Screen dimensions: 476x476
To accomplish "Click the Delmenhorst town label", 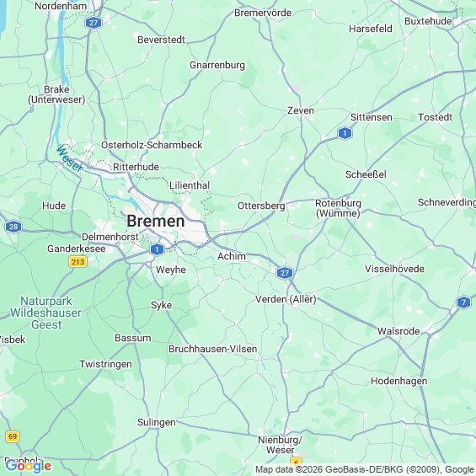I will click(x=110, y=237).
